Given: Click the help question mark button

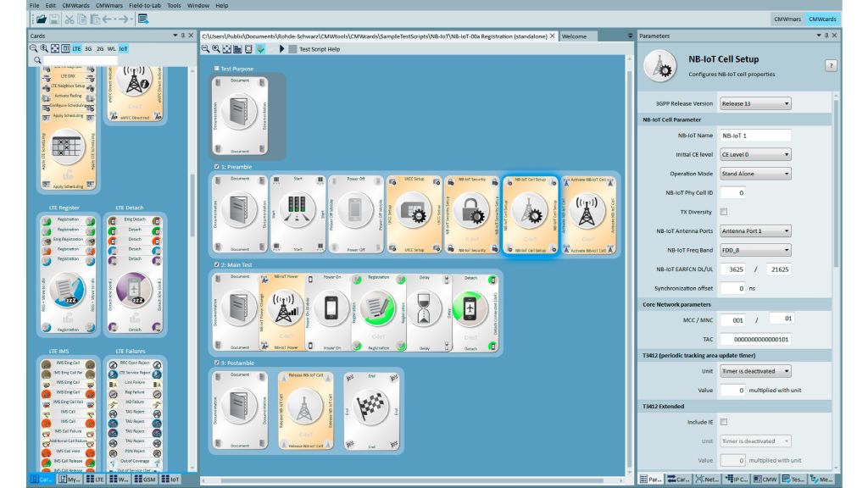Looking at the screenshot, I should 831,65.
